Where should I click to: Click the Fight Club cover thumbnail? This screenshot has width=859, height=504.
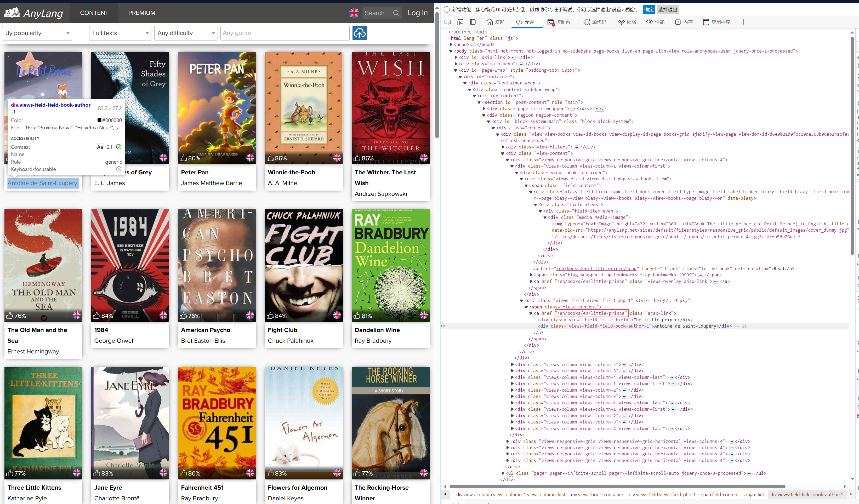click(x=304, y=265)
